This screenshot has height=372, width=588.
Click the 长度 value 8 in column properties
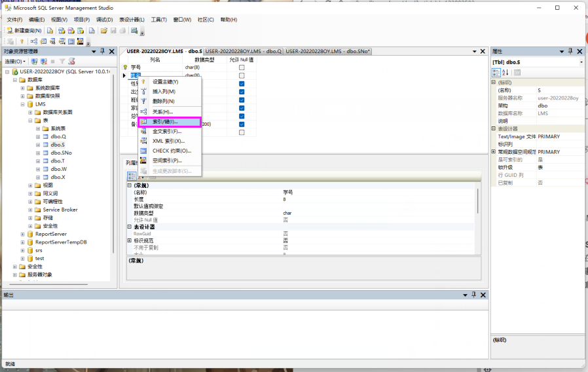coord(284,199)
